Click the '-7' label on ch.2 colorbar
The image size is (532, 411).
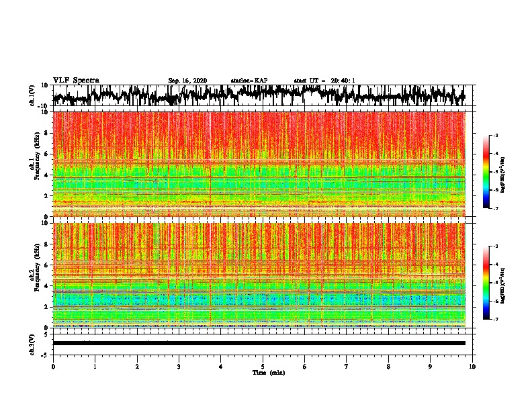[x=495, y=319]
